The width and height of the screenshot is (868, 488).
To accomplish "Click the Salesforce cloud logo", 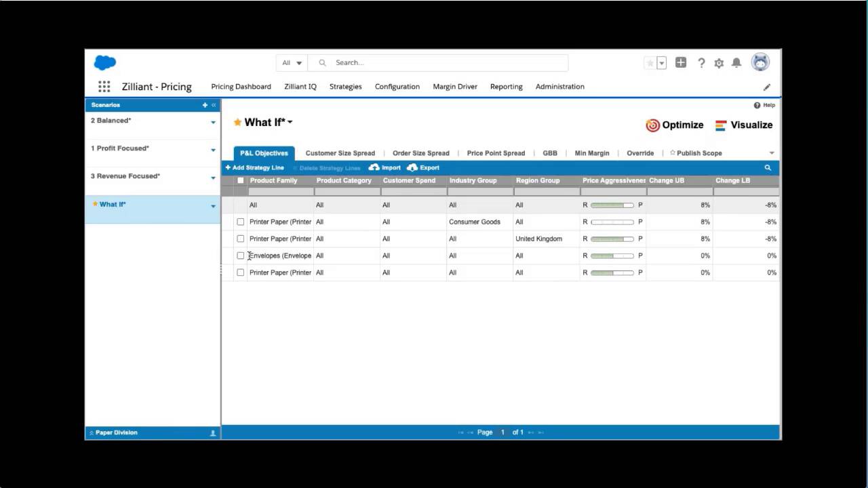I will click(105, 62).
